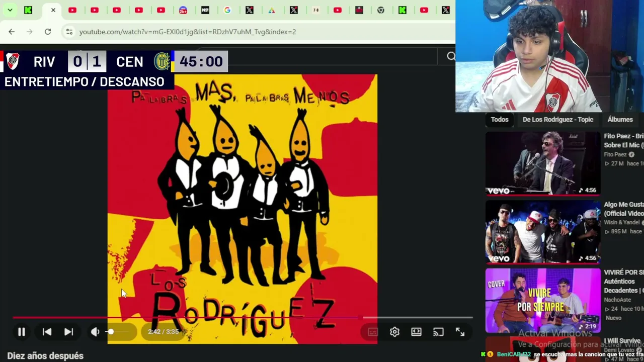
Task: Visit the NachoAste channel
Action: (x=617, y=300)
